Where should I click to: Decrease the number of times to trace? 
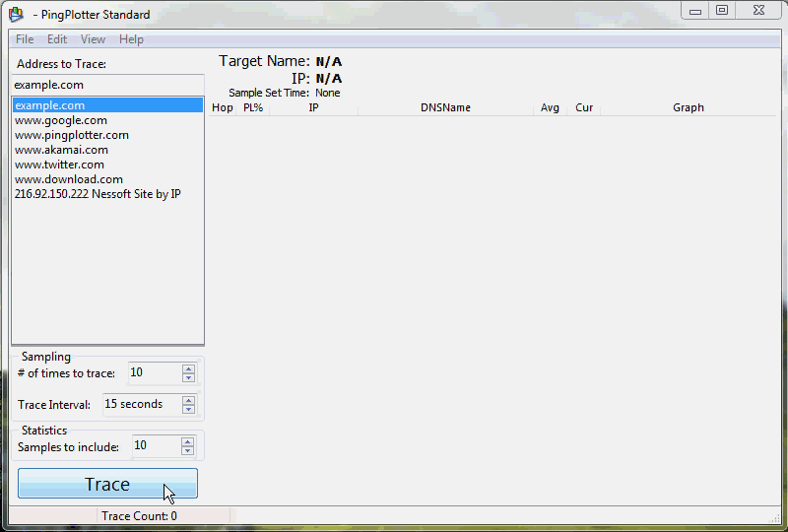click(188, 377)
